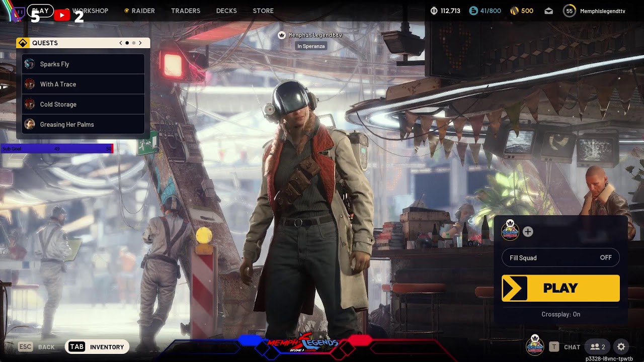Go to previous quests page arrow
This screenshot has width=644, height=362.
[121, 43]
